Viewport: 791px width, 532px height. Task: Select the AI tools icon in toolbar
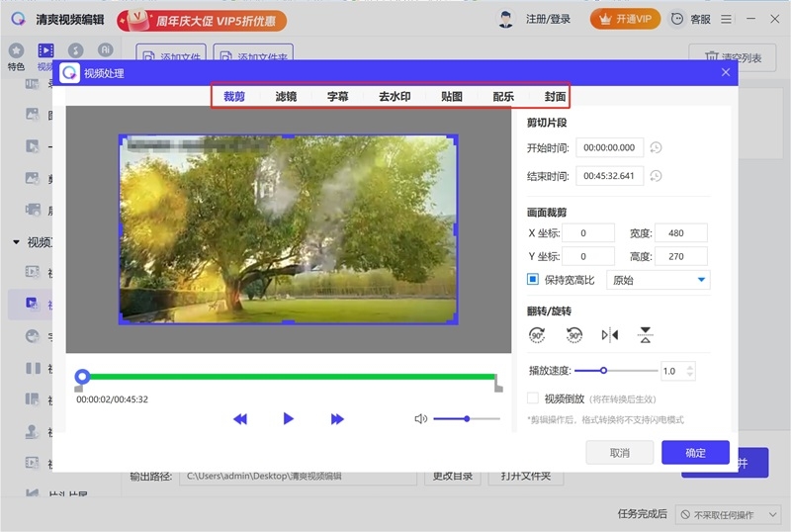point(105,49)
